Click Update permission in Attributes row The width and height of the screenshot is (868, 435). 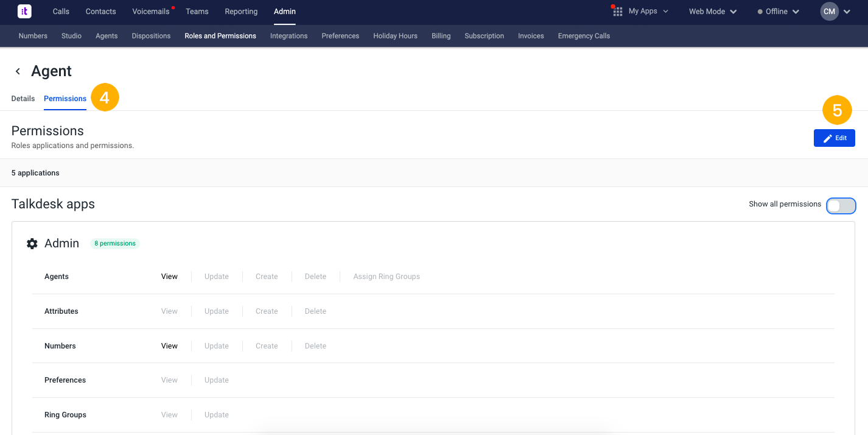(217, 311)
